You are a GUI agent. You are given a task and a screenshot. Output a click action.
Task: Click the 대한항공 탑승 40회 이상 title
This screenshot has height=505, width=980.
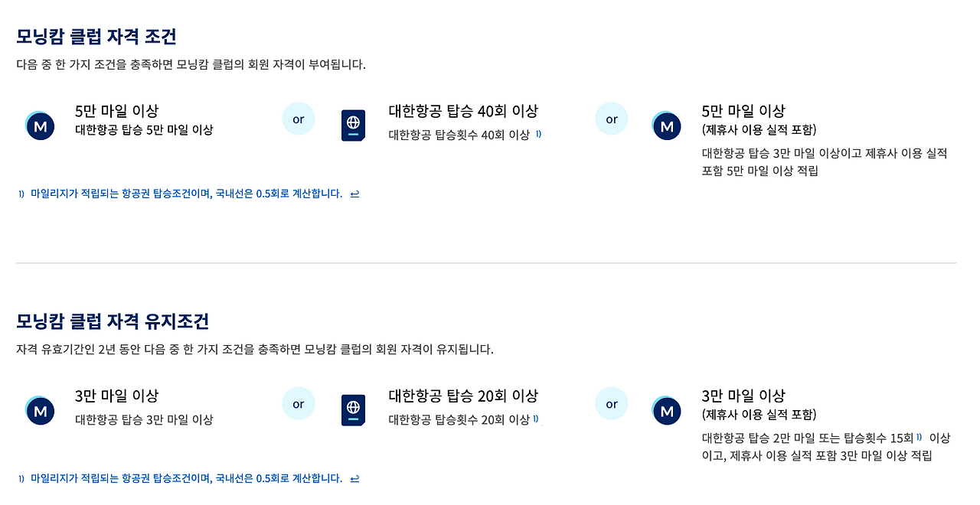463,111
